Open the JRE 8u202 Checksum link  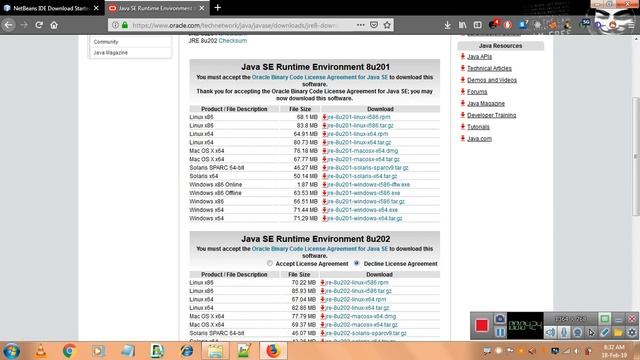(233, 41)
